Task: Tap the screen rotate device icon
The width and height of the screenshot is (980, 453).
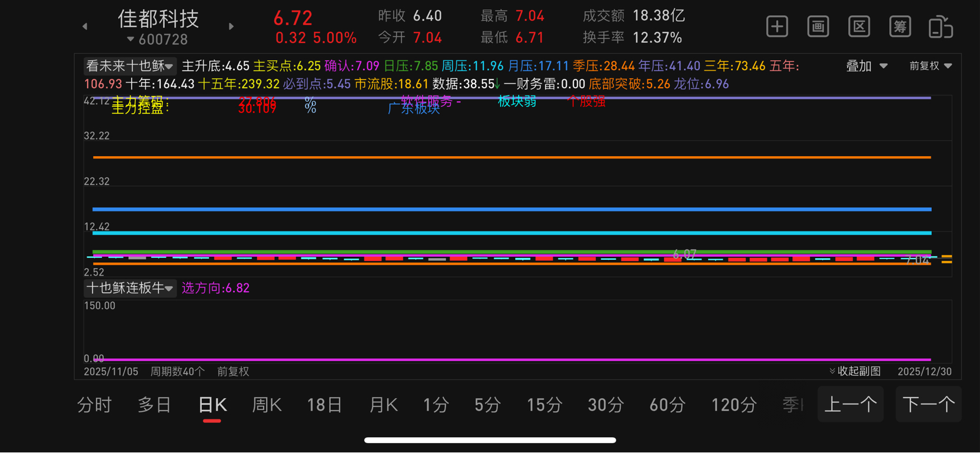Action: tap(941, 27)
